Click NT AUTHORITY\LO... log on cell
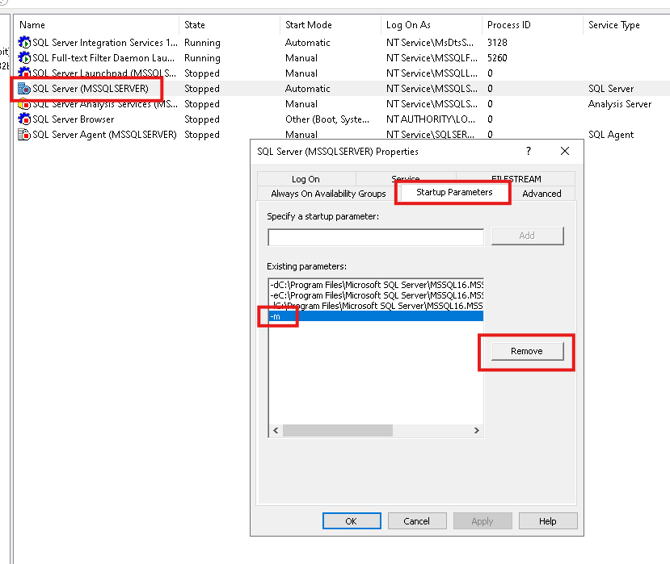Viewport: 670px width, 564px height. point(430,119)
